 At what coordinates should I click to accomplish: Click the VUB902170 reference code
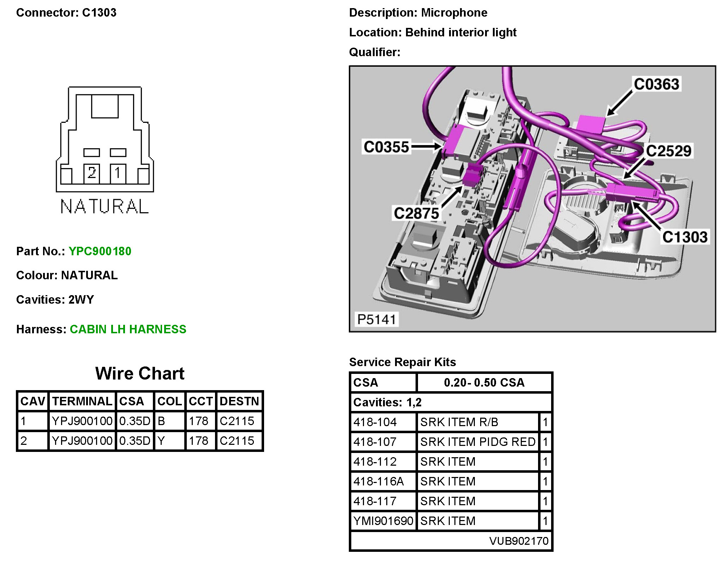pos(519,541)
